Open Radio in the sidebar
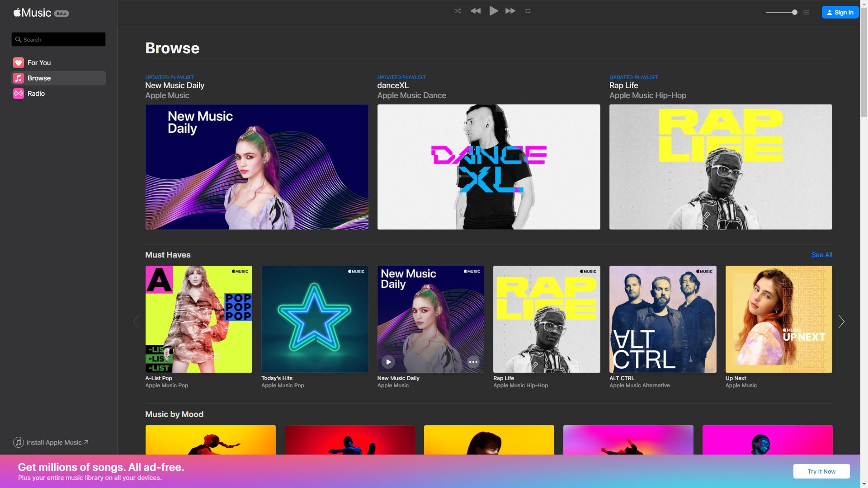The image size is (868, 488). tap(58, 94)
